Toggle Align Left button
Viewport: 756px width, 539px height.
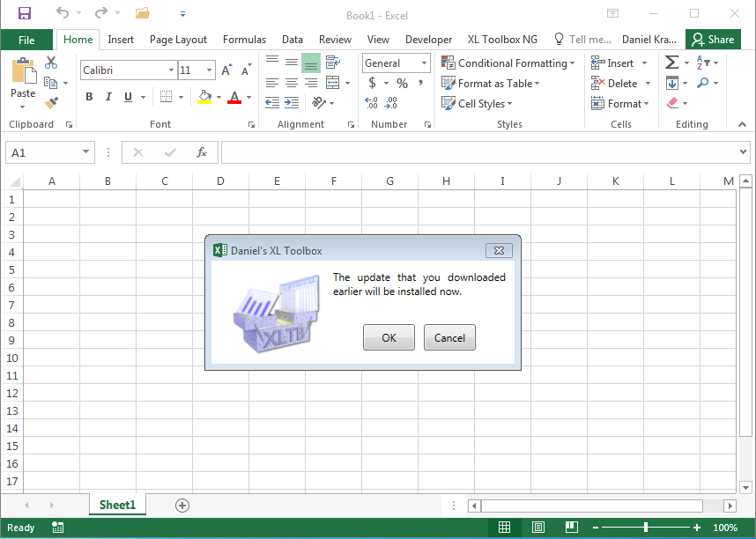tap(272, 83)
